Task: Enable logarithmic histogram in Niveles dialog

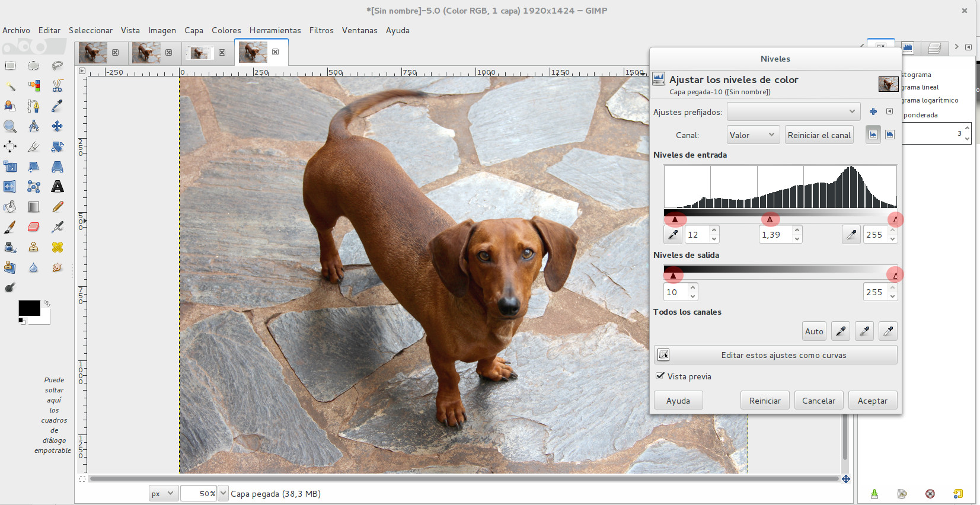Action: pyautogui.click(x=890, y=135)
